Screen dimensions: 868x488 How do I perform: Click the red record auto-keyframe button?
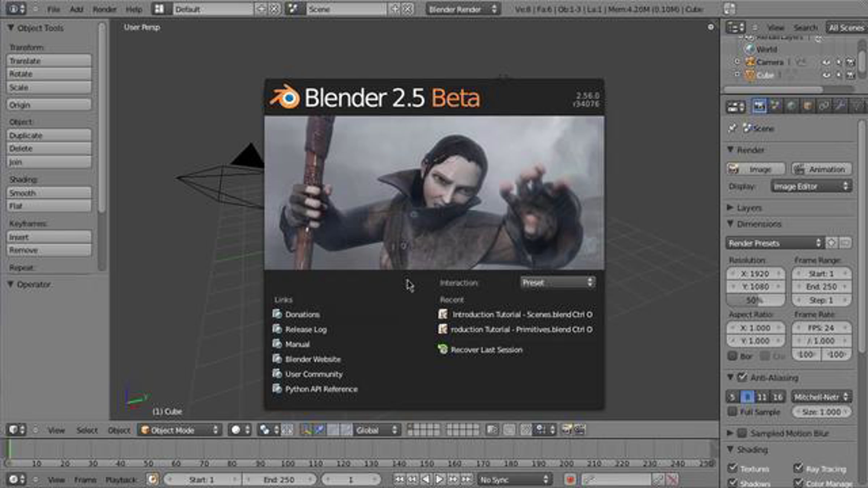click(570, 480)
